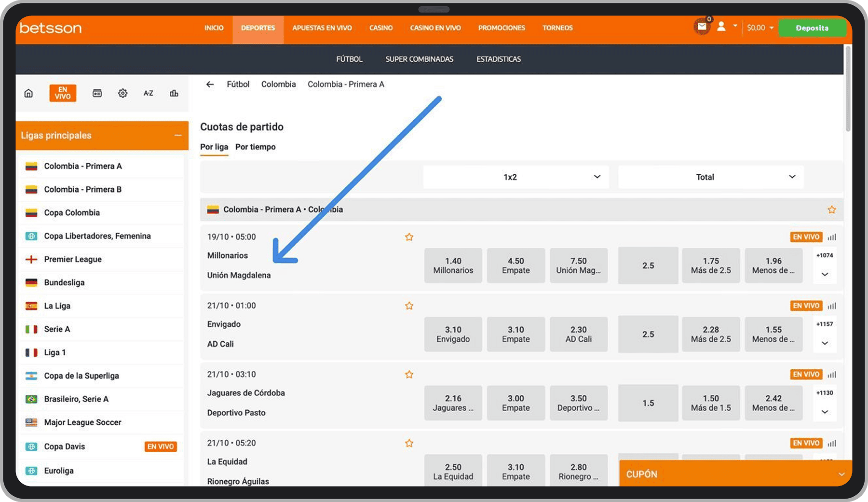Favorite the La Equidad match
This screenshot has width=868, height=502.
(x=409, y=443)
